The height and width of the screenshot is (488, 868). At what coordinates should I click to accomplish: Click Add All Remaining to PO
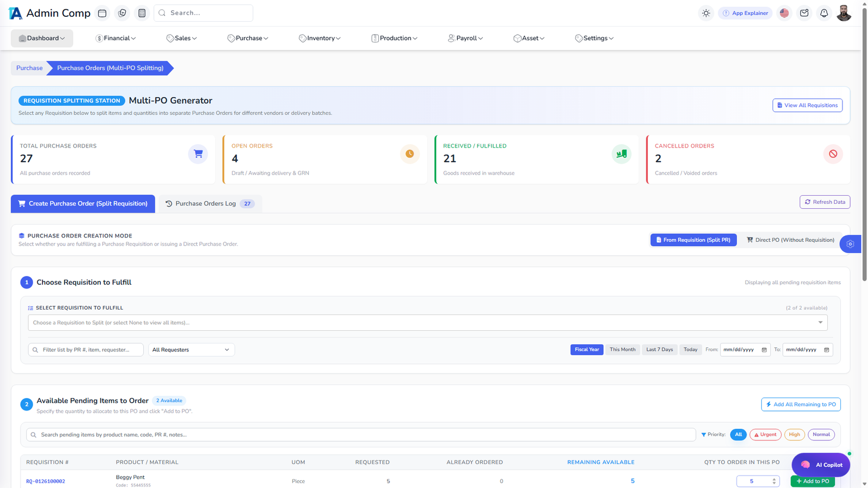pos(801,404)
